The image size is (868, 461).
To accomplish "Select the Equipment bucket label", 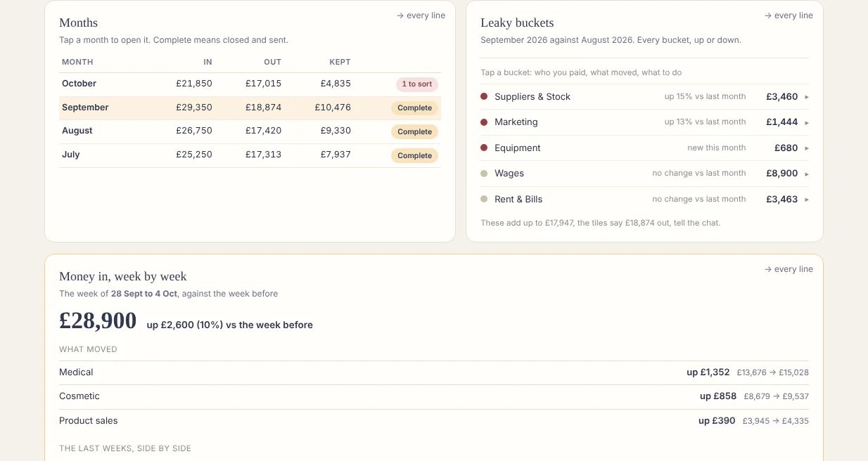I will click(x=518, y=148).
